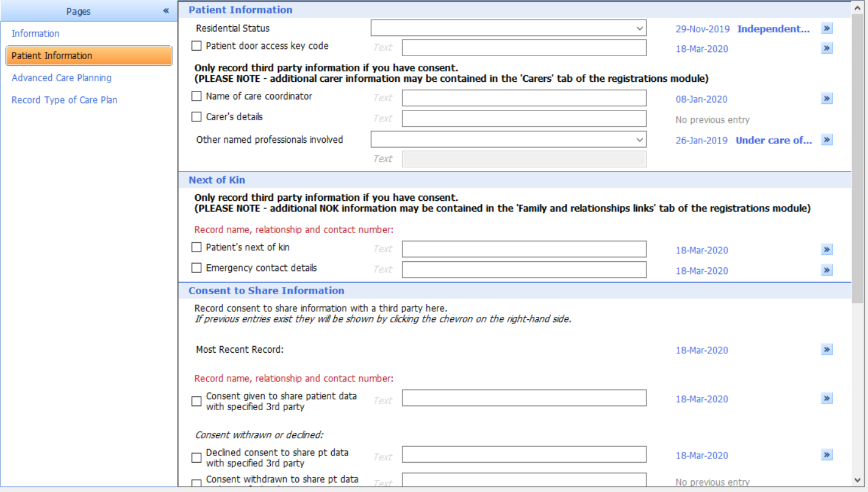The height and width of the screenshot is (492, 868).
Task: Click the "Under care of..." link
Action: pos(773,140)
